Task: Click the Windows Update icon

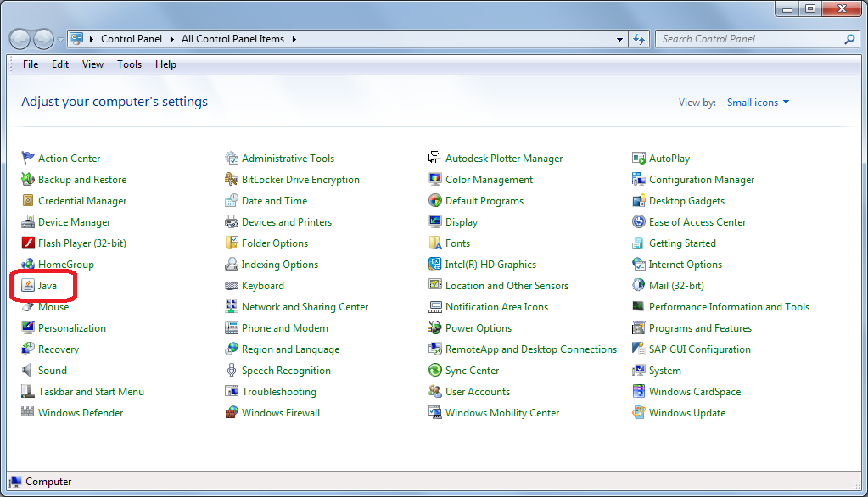Action: pos(639,413)
